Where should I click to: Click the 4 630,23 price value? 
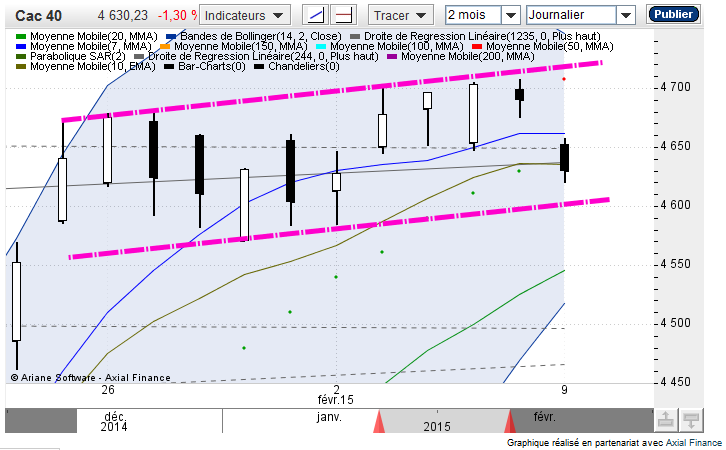(x=122, y=16)
